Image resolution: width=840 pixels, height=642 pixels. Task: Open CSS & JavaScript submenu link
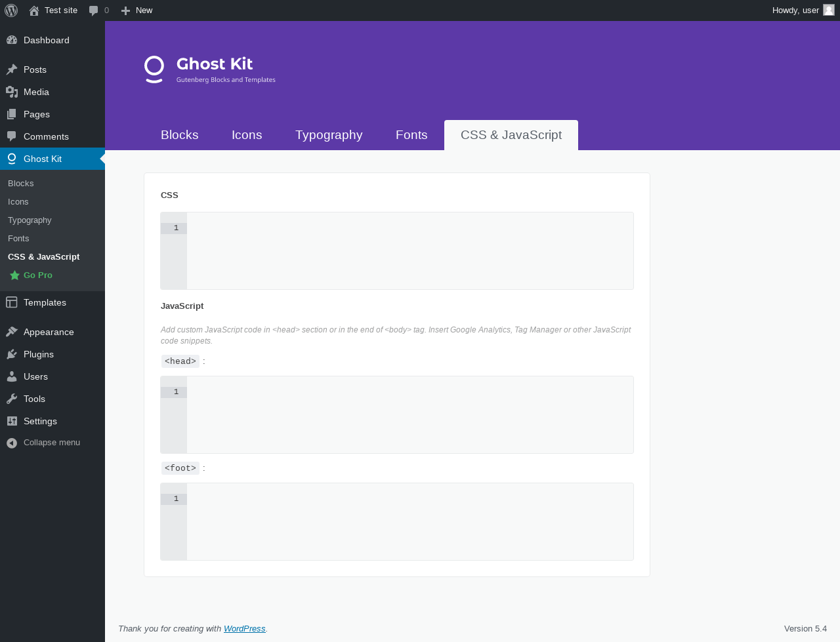click(x=52, y=257)
